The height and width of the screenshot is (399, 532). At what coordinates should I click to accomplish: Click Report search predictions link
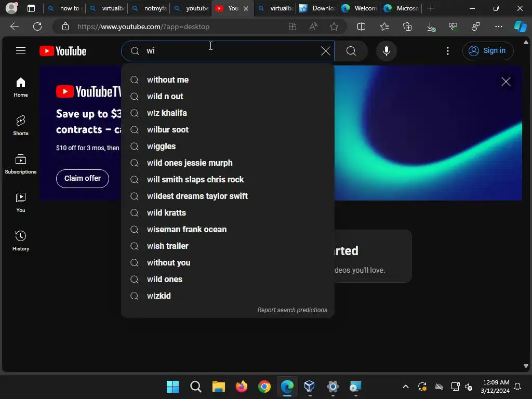pyautogui.click(x=292, y=310)
